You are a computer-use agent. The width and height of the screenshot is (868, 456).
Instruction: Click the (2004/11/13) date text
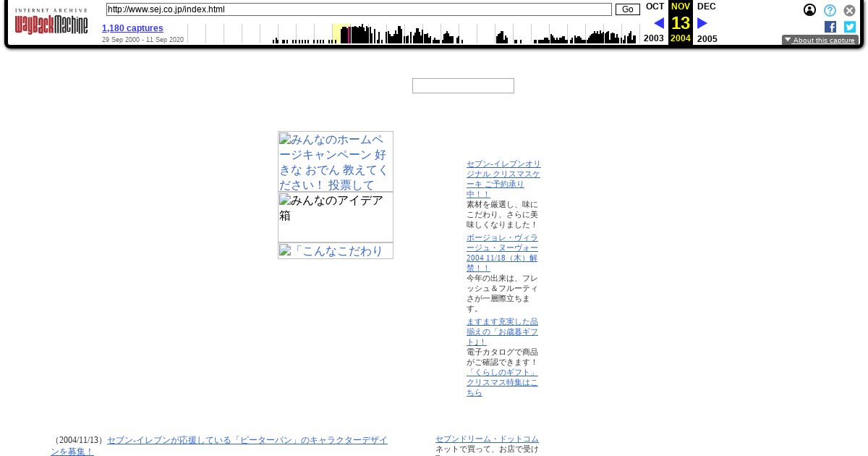point(79,440)
